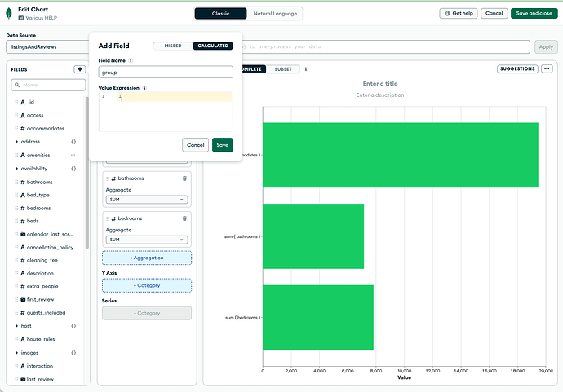Click the calendar icon next to first_review

pyautogui.click(x=22, y=299)
